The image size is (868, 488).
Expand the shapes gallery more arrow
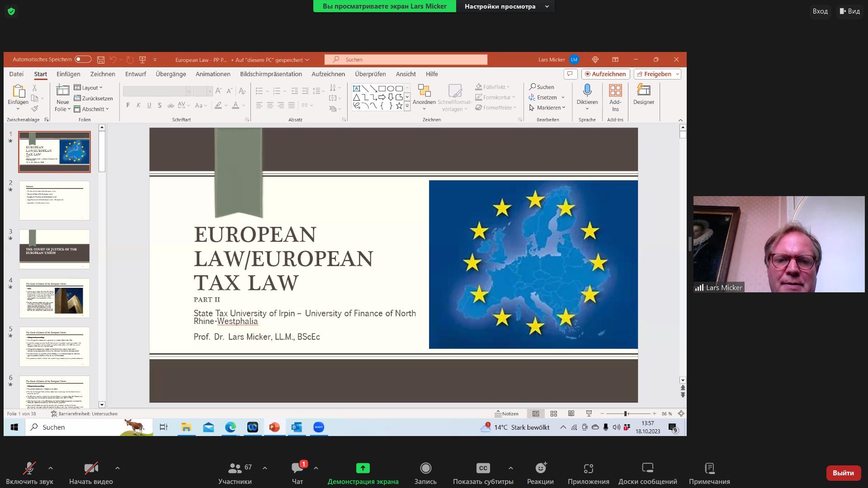coord(407,106)
